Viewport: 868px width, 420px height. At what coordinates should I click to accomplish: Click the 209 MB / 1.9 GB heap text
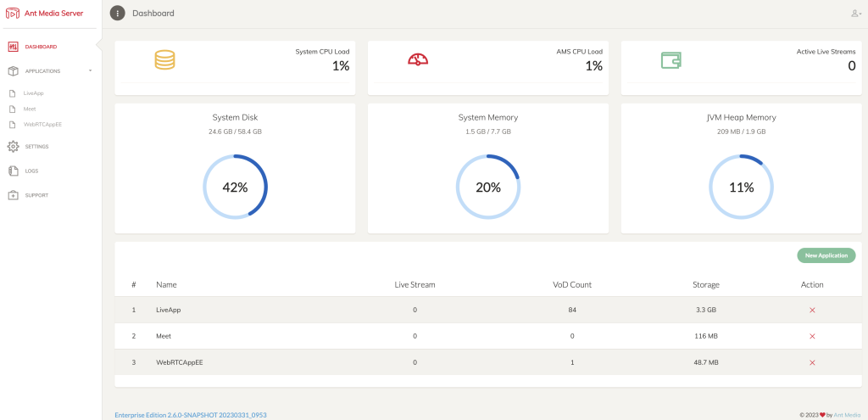coord(741,132)
